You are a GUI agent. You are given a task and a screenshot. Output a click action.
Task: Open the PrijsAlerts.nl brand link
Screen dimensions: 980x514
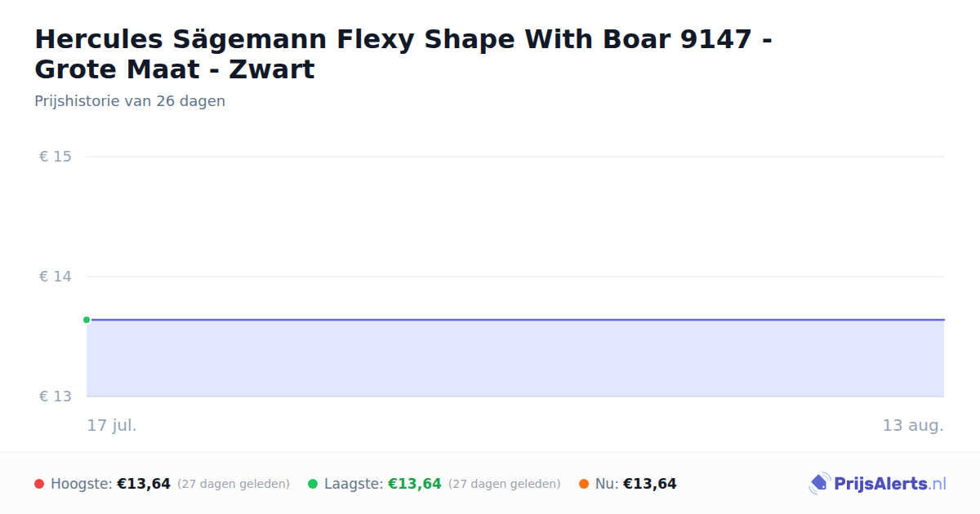(x=878, y=484)
